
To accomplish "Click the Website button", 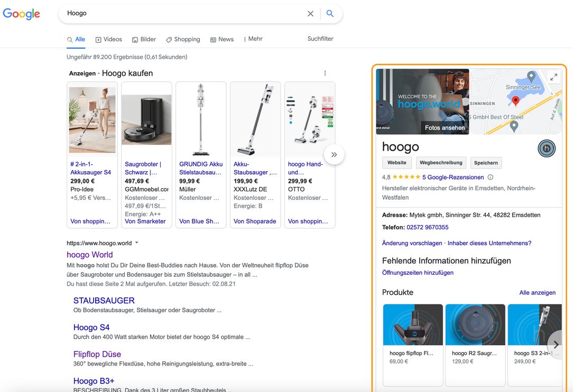I will [x=397, y=163].
